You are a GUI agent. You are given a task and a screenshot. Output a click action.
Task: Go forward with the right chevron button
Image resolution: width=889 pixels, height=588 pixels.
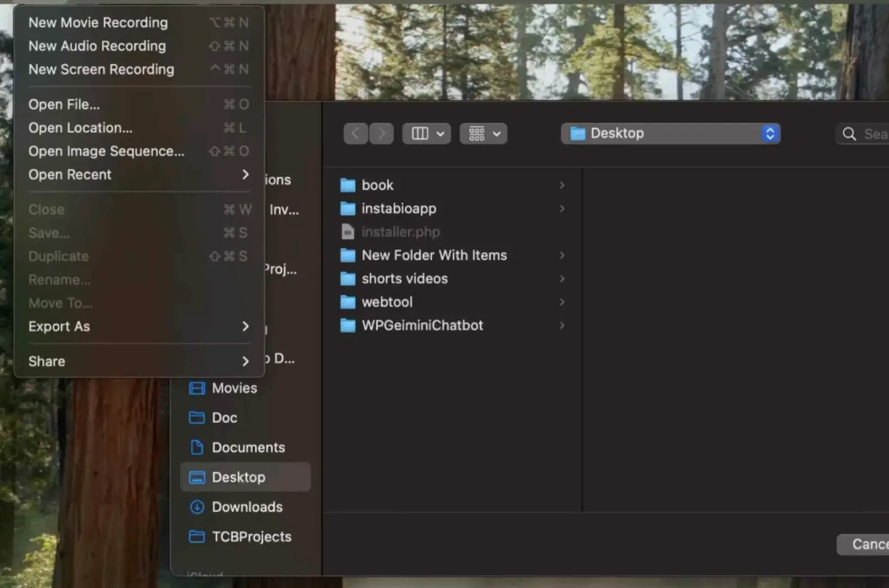382,133
